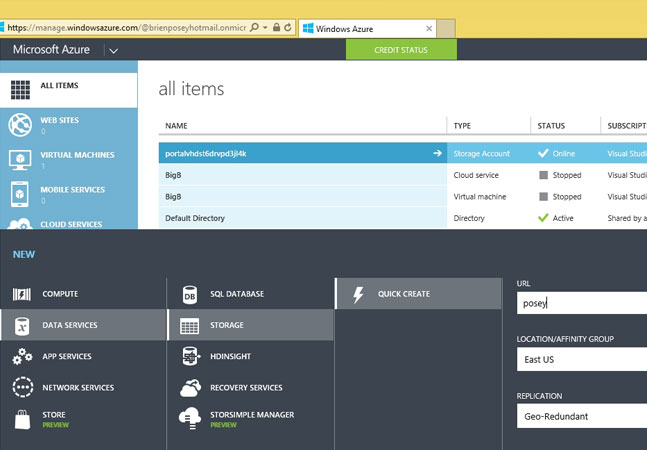The height and width of the screenshot is (450, 647).
Task: Close the Windows Azure tab
Action: (x=429, y=28)
